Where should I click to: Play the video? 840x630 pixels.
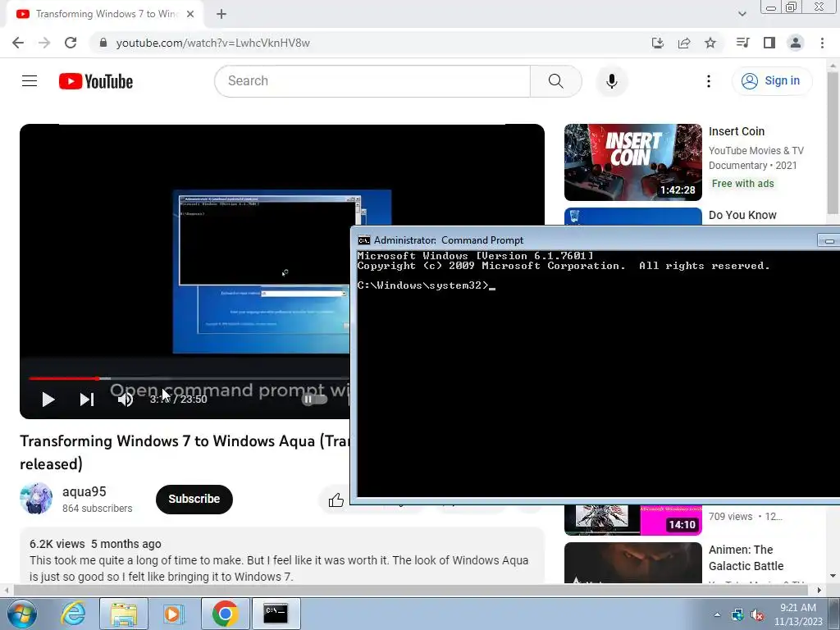coord(48,399)
